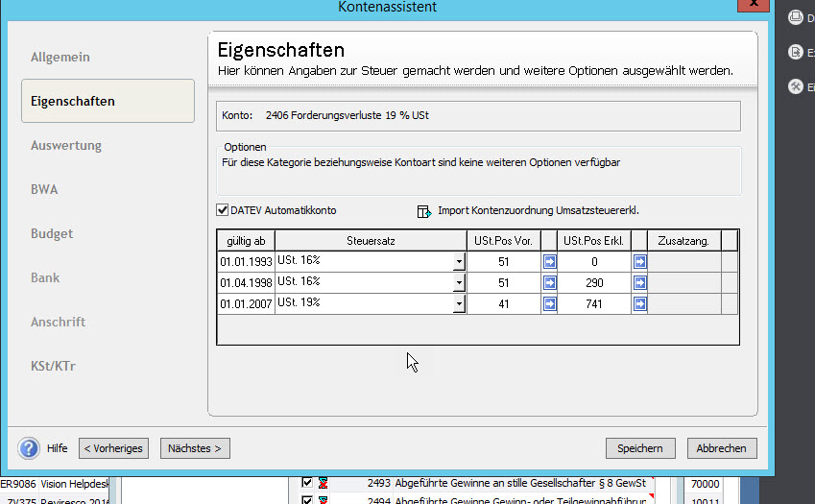Toggle DATEV Automatikkonto checkbox
This screenshot has width=815, height=504.
click(x=223, y=210)
